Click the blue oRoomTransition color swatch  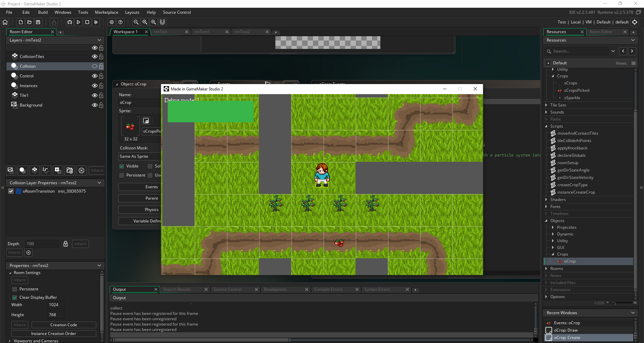(x=19, y=191)
